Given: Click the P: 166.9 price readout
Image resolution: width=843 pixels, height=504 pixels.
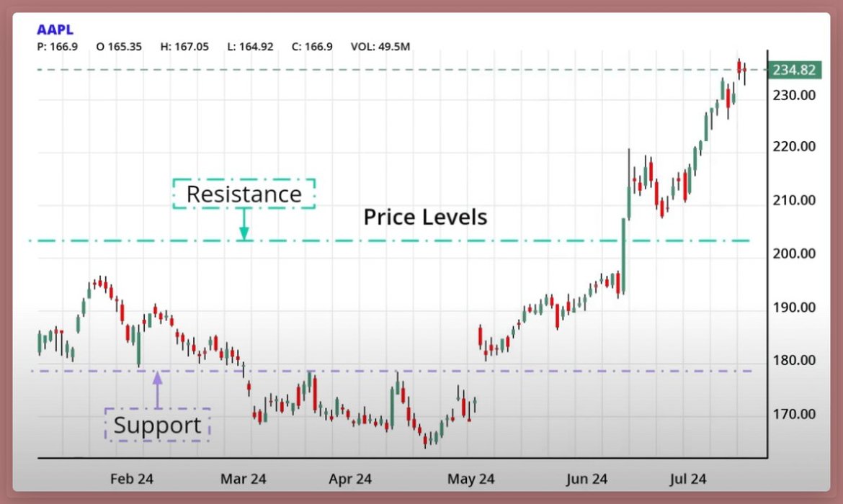Looking at the screenshot, I should 57,47.
